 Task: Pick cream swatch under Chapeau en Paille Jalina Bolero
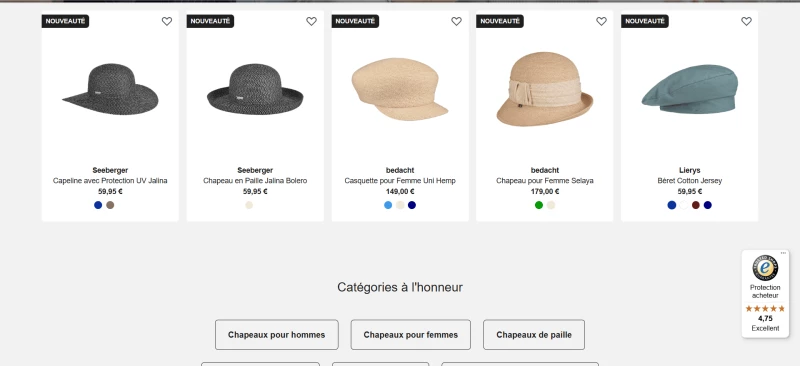click(249, 205)
